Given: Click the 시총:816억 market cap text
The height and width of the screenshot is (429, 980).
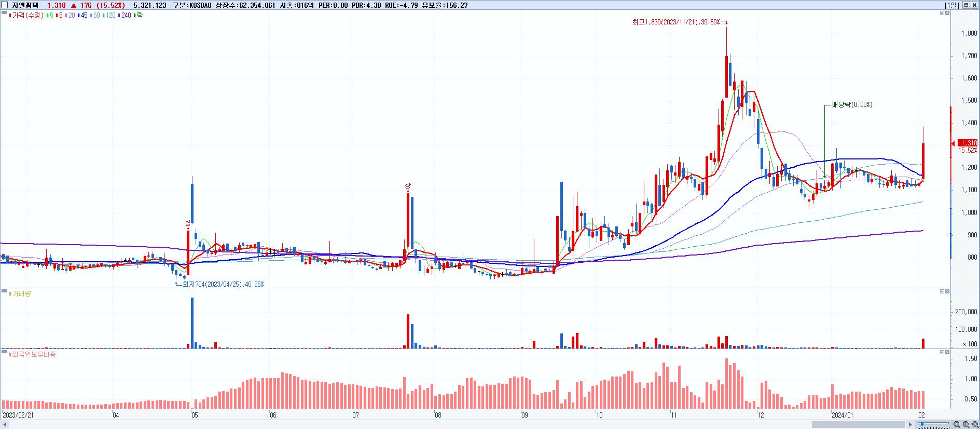Looking at the screenshot, I should pyautogui.click(x=296, y=5).
